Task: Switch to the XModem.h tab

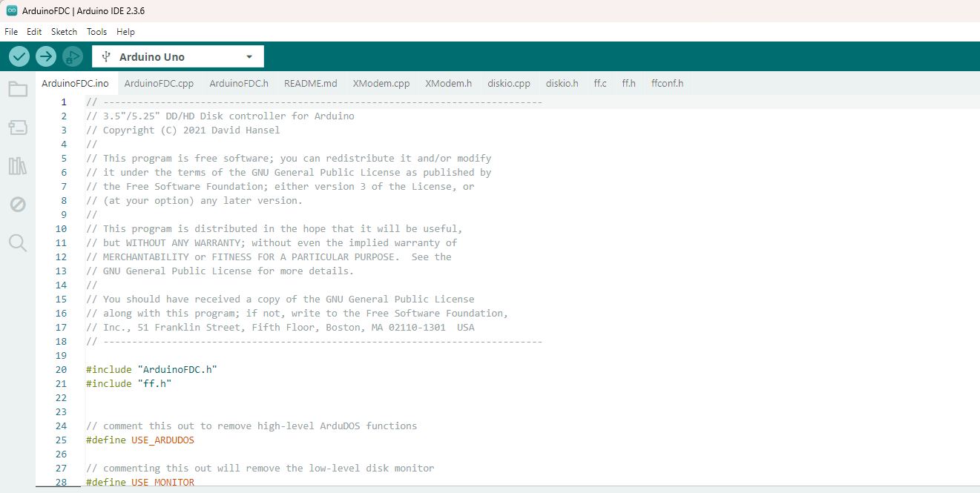Action: point(448,84)
